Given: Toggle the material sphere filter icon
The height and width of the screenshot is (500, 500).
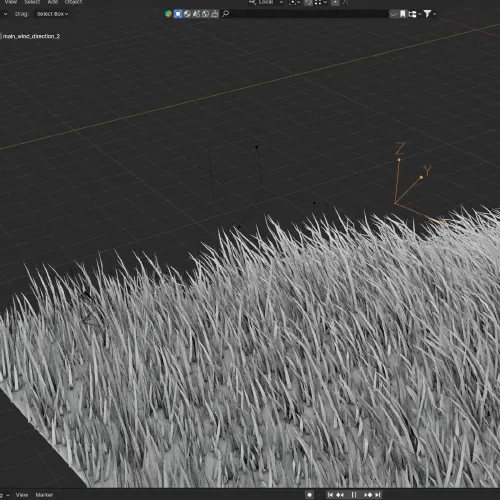Looking at the screenshot, I should (187, 14).
